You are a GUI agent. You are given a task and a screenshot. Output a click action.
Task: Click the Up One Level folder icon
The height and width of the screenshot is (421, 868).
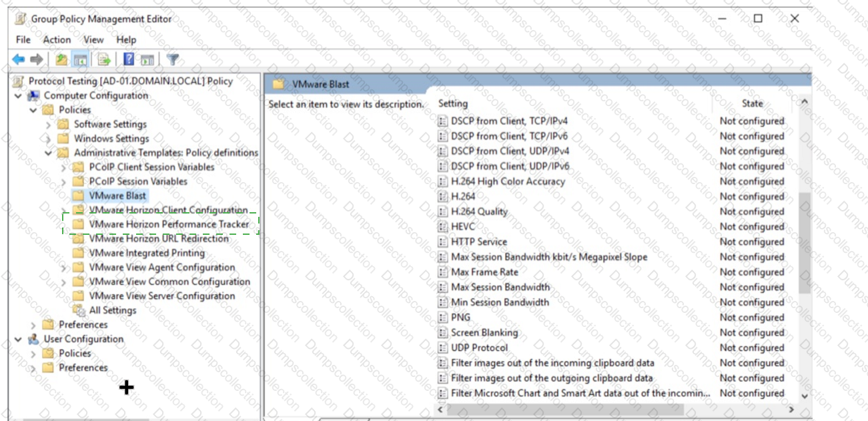click(61, 60)
